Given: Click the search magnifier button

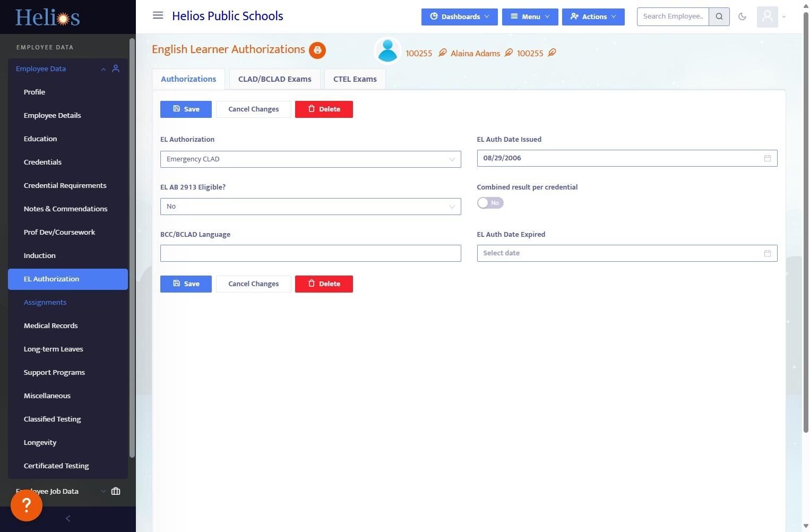Looking at the screenshot, I should (719, 16).
